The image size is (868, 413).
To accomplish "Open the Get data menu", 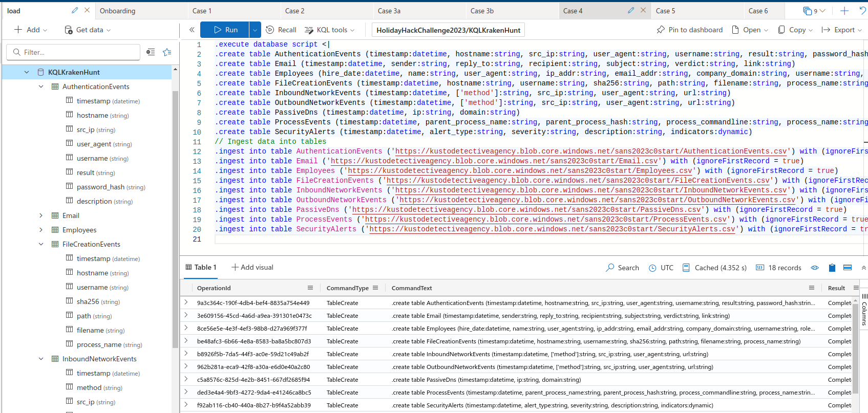I will 88,30.
